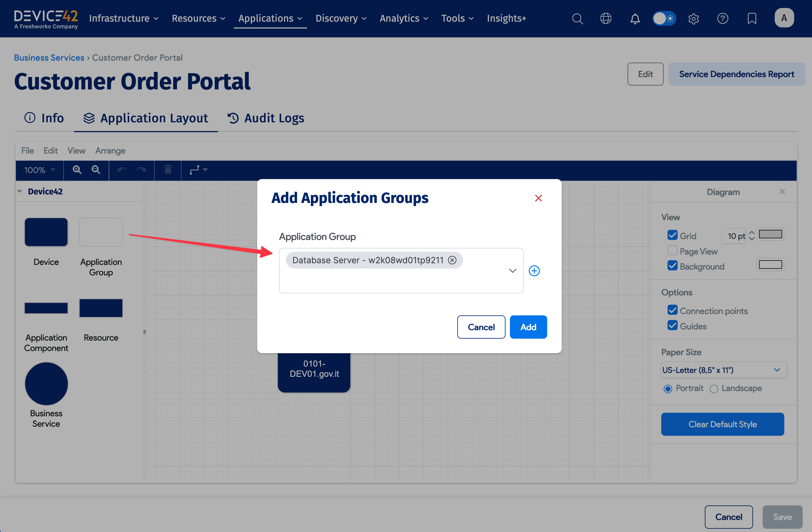The image size is (812, 532).
Task: Select the Zoom In tool
Action: 77,169
